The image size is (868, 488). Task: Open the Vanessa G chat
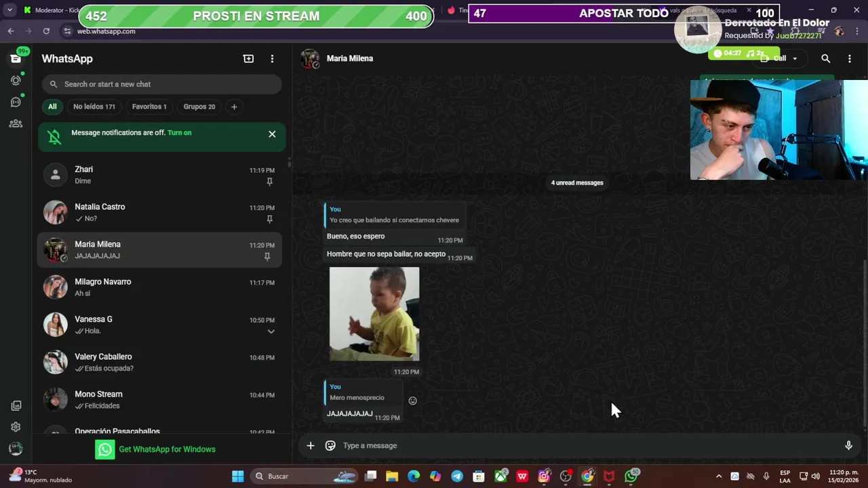(160, 325)
